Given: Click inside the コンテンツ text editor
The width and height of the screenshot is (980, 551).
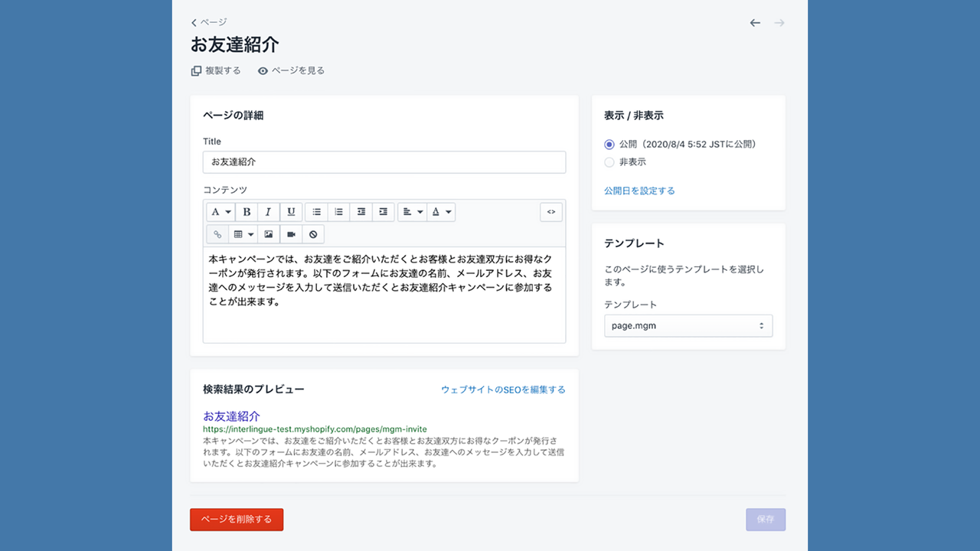Looking at the screenshot, I should [384, 295].
